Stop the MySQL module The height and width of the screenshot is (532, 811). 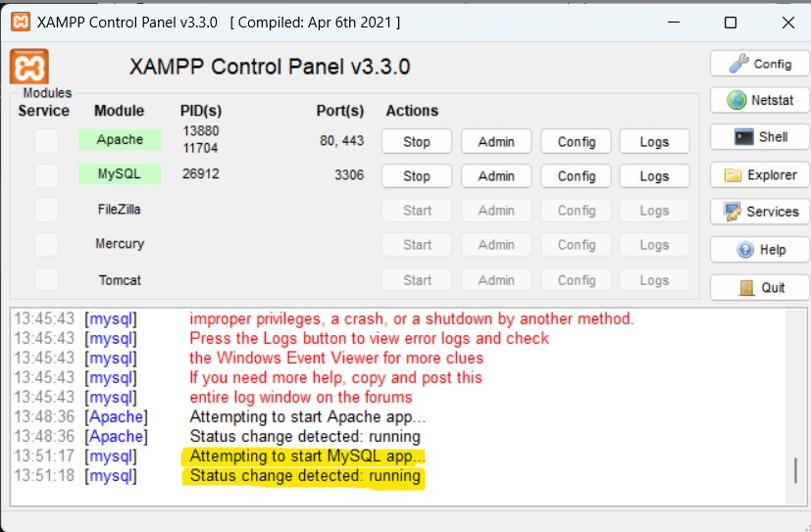pos(417,176)
